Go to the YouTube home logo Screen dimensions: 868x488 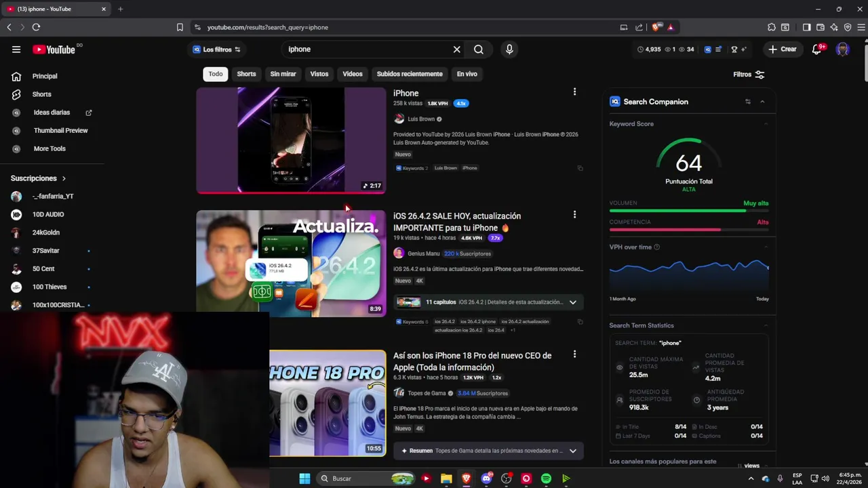click(x=54, y=49)
